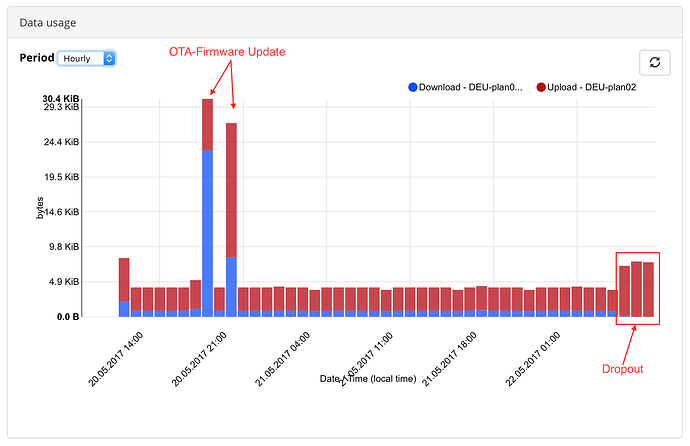Viewport: 690px width, 446px height.
Task: Toggle the Download DEU-plan legend entry
Action: [x=465, y=87]
